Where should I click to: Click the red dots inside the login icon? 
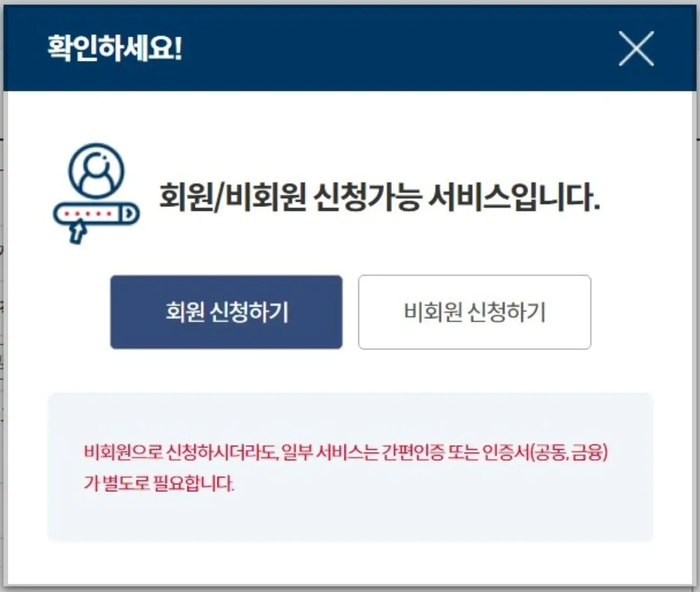click(88, 214)
